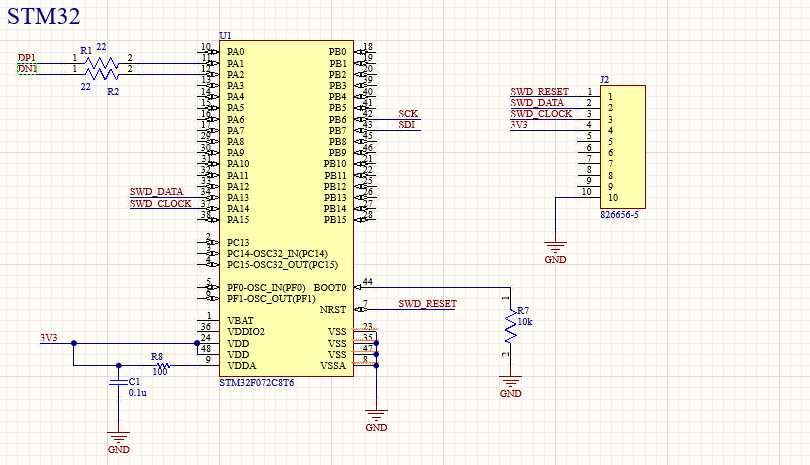Click the 'R2' designator text

pos(113,91)
